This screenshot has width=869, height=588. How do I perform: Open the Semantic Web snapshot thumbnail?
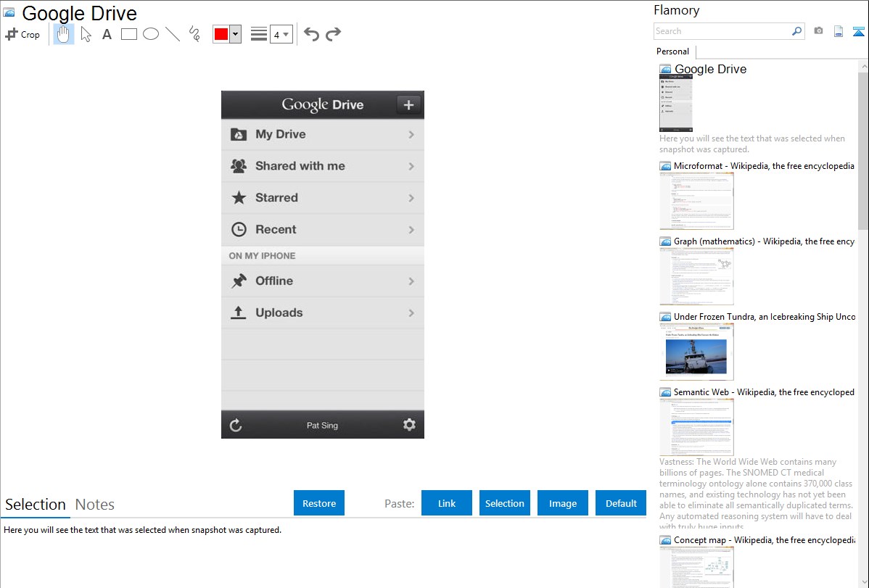696,427
